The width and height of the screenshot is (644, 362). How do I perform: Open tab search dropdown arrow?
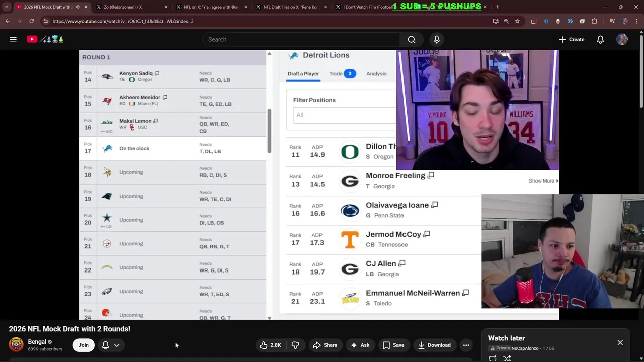(7, 7)
